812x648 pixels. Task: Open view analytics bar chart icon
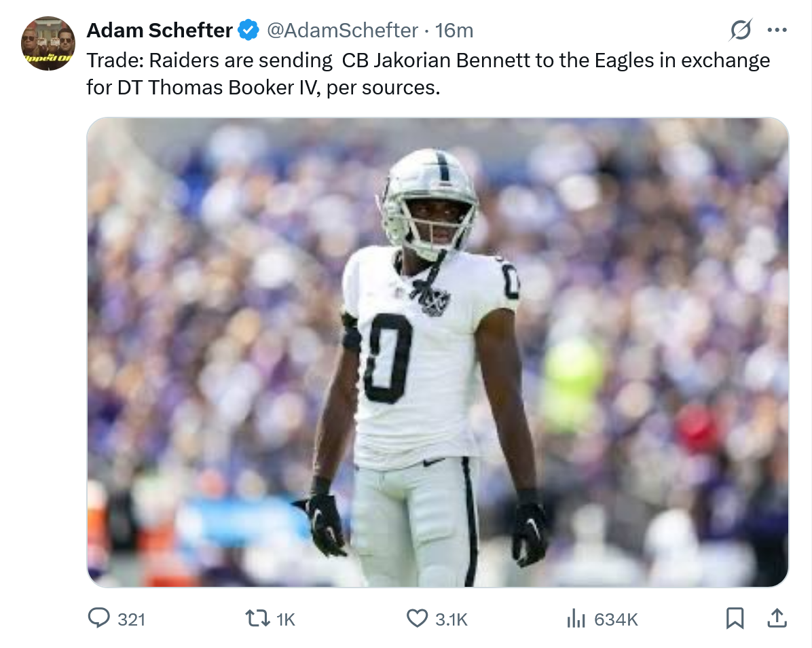576,618
